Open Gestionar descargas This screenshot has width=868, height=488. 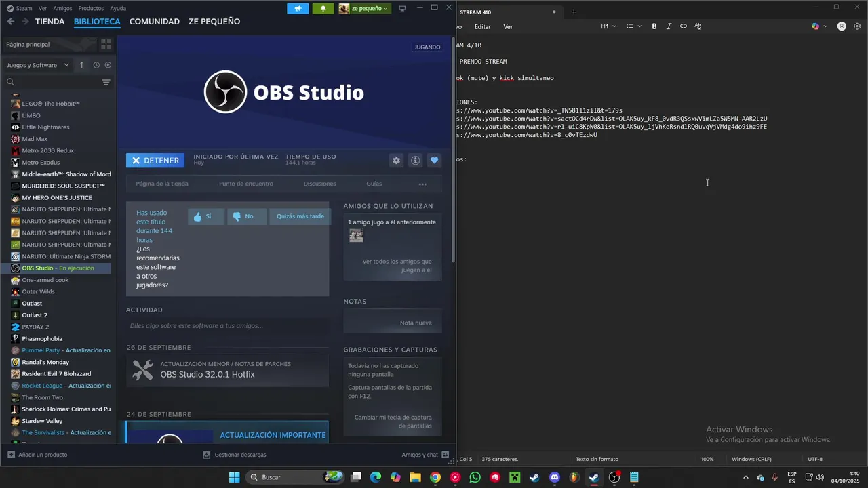coord(235,455)
